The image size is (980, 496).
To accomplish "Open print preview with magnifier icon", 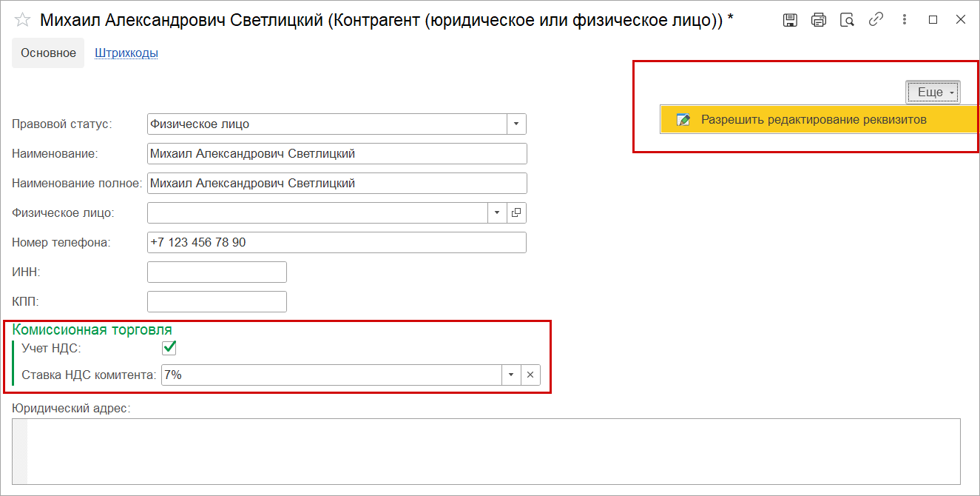I will click(x=847, y=20).
